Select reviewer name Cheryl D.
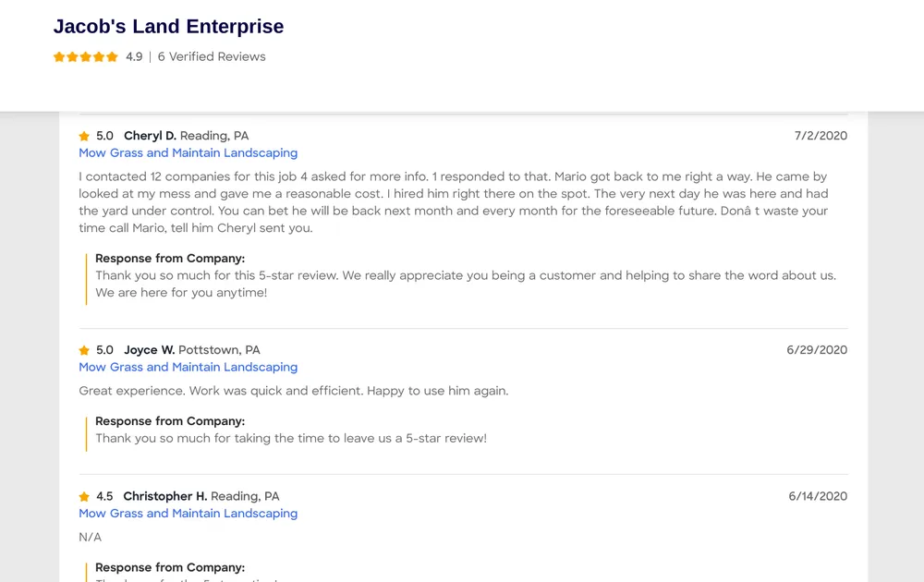This screenshot has height=582, width=924. click(x=150, y=136)
